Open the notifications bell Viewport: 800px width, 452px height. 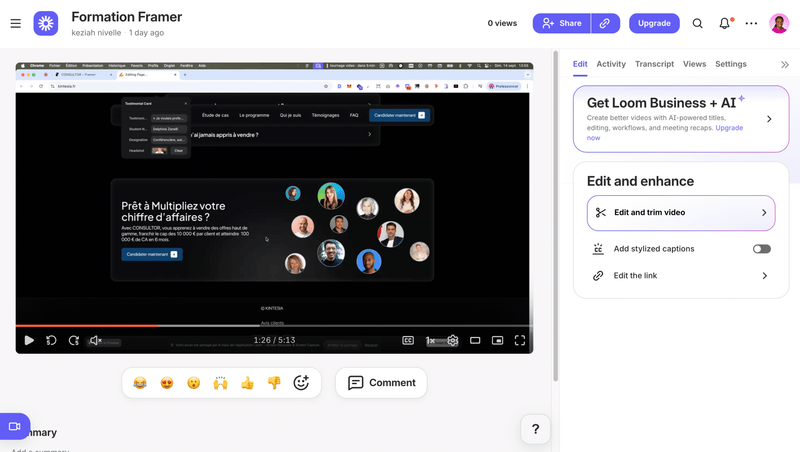[x=725, y=23]
